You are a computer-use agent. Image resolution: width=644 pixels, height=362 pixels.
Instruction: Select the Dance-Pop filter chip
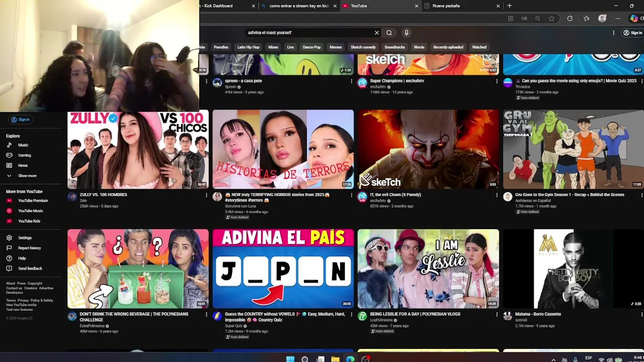(311, 47)
